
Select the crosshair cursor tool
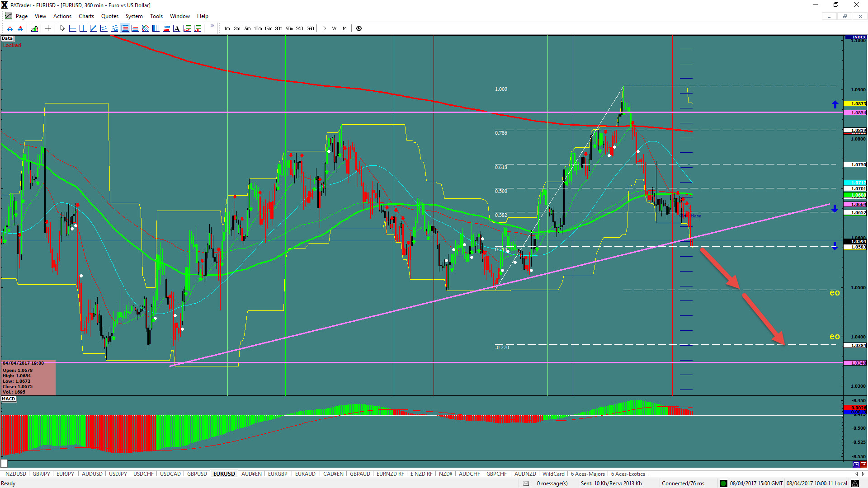(x=48, y=28)
